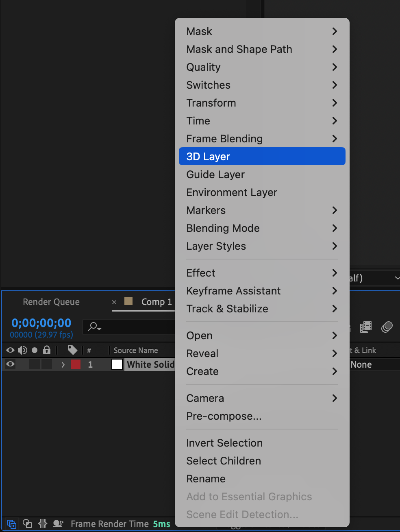Choose Invert Selection menu item
The height and width of the screenshot is (532, 400).
click(262, 443)
